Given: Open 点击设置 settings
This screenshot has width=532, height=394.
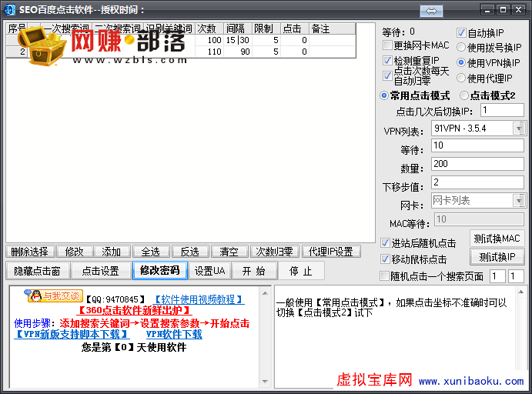Looking at the screenshot, I should point(100,271).
